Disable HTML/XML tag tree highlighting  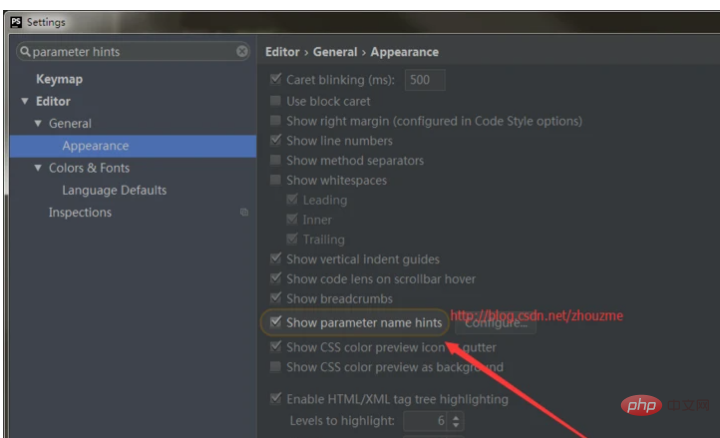tap(276, 398)
